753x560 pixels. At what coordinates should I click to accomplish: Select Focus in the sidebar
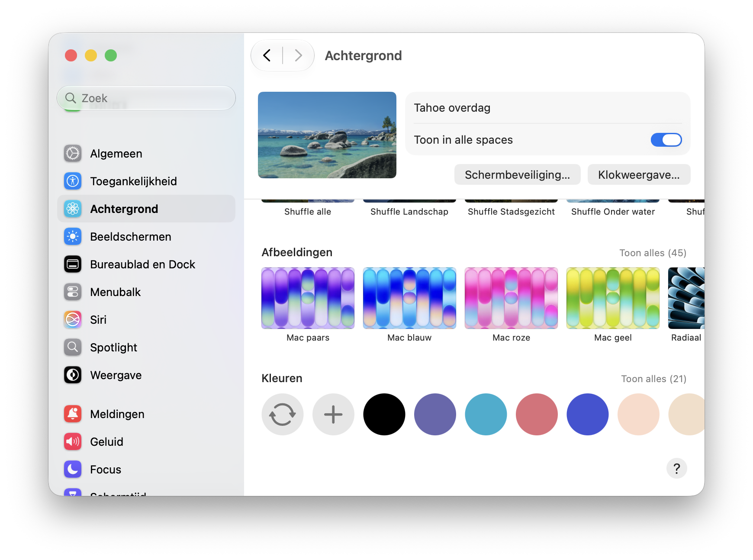tap(146, 470)
